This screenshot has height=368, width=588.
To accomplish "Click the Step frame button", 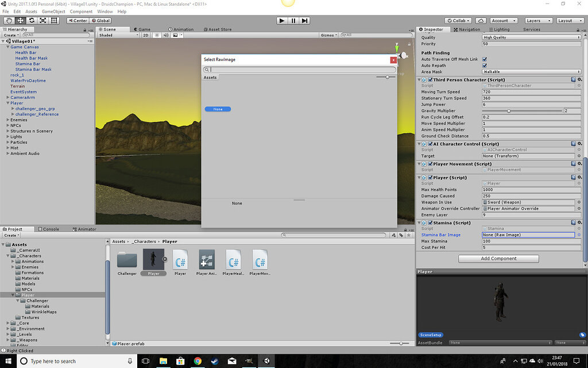I will 305,20.
